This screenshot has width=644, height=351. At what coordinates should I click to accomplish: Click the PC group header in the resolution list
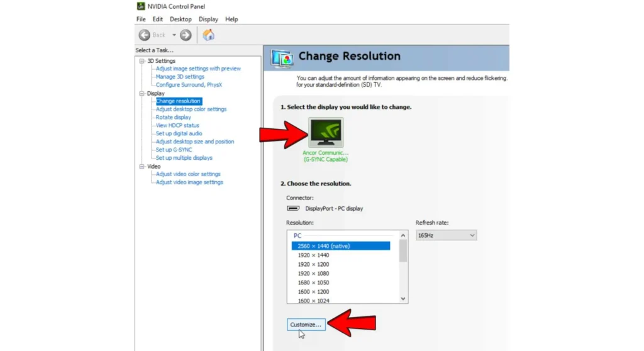(x=297, y=235)
